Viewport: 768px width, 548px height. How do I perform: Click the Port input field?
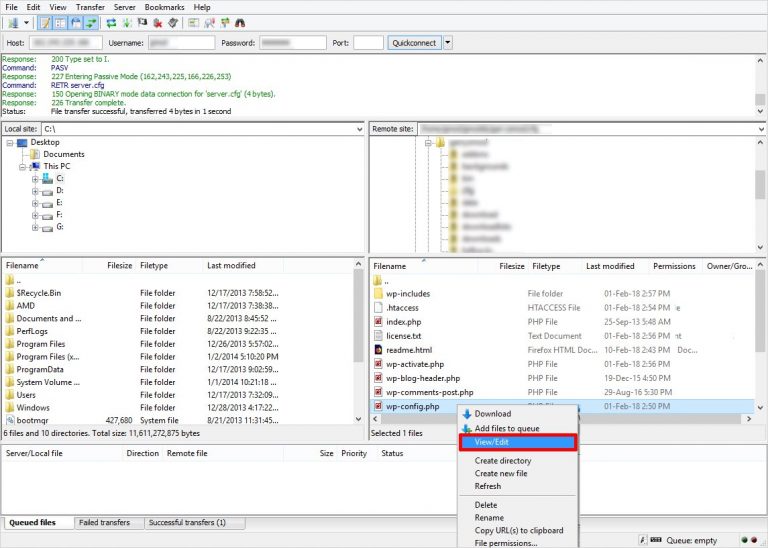(368, 43)
